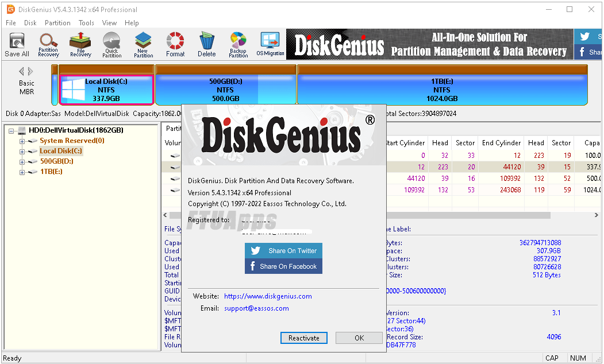Screen dimensions: 604x364
Task: Select System Reserved(0) in the tree
Action: coord(72,141)
